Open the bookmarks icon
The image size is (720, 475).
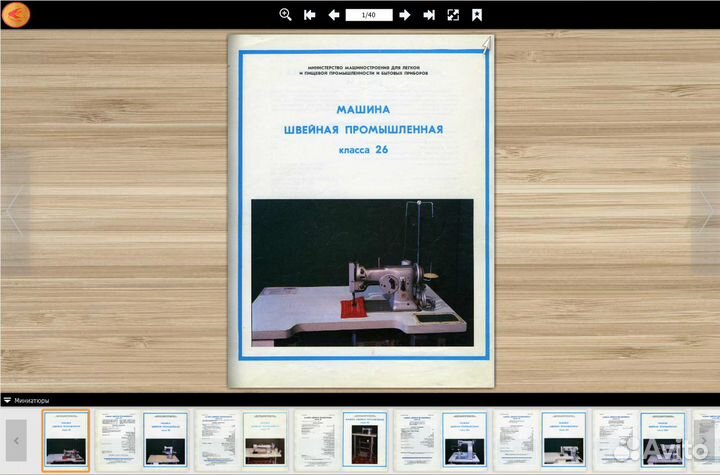[477, 15]
